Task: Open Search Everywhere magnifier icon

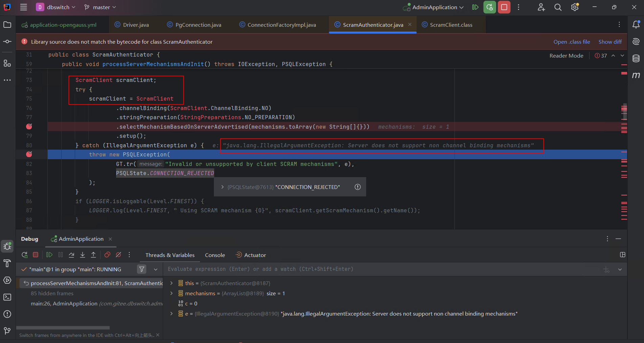Action: coord(558,7)
